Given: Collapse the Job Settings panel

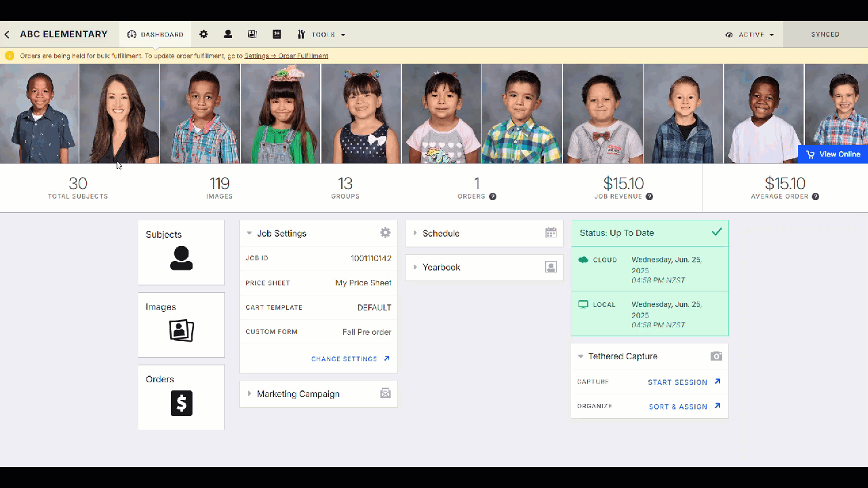Looking at the screenshot, I should [250, 233].
